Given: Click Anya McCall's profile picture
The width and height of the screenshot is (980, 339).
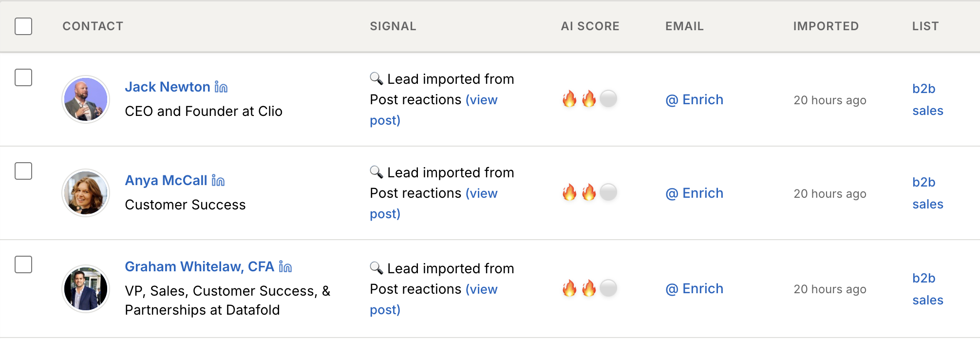Looking at the screenshot, I should pyautogui.click(x=86, y=192).
